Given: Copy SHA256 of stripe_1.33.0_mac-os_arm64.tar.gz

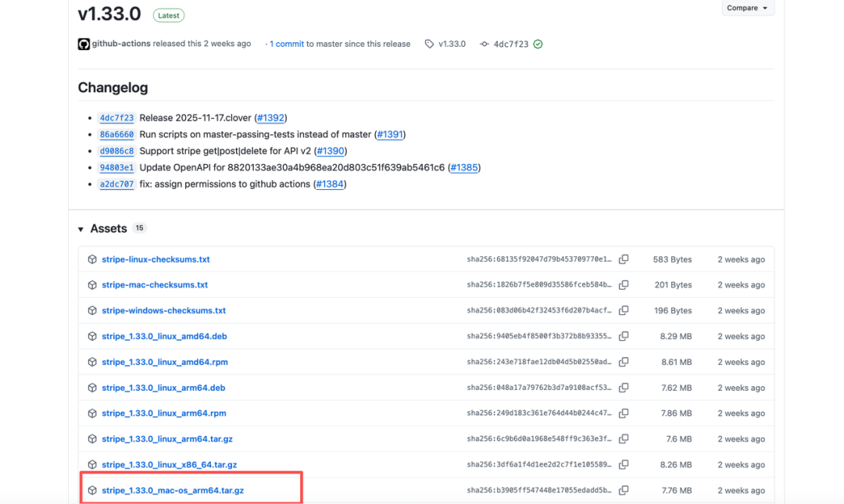Looking at the screenshot, I should coord(624,490).
